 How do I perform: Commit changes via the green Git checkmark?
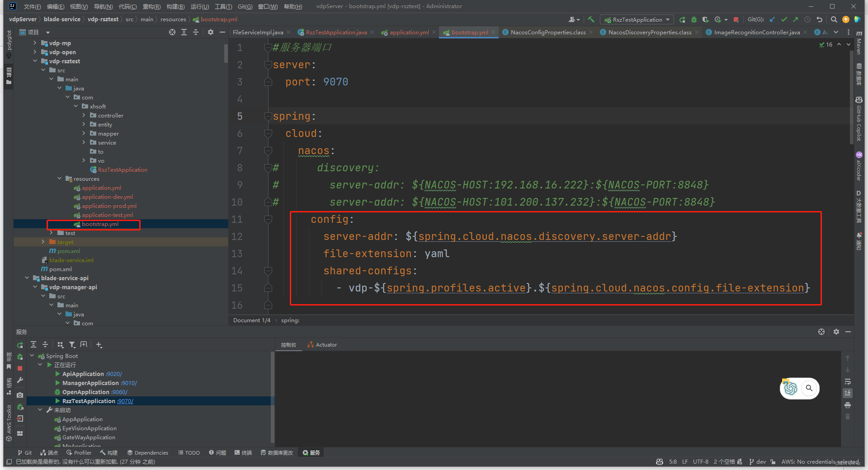point(784,19)
